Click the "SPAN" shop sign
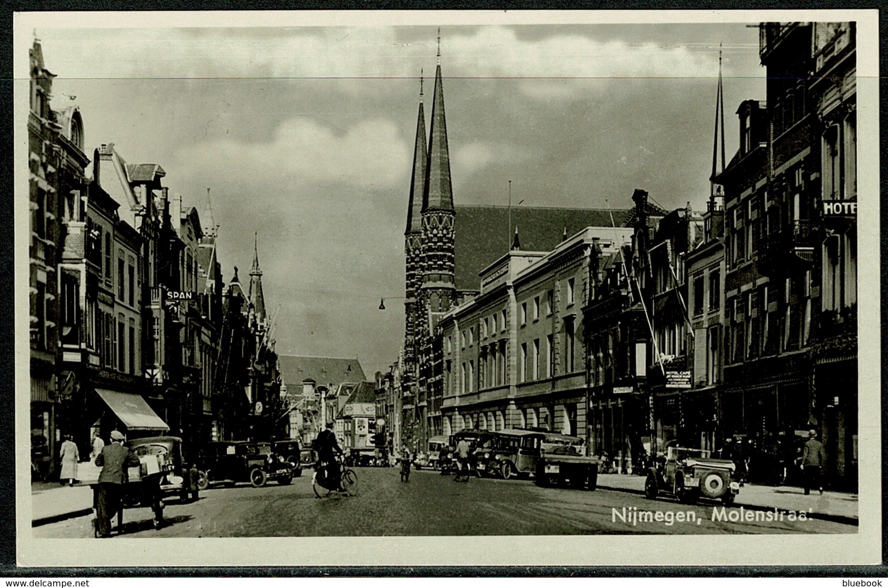 (179, 295)
